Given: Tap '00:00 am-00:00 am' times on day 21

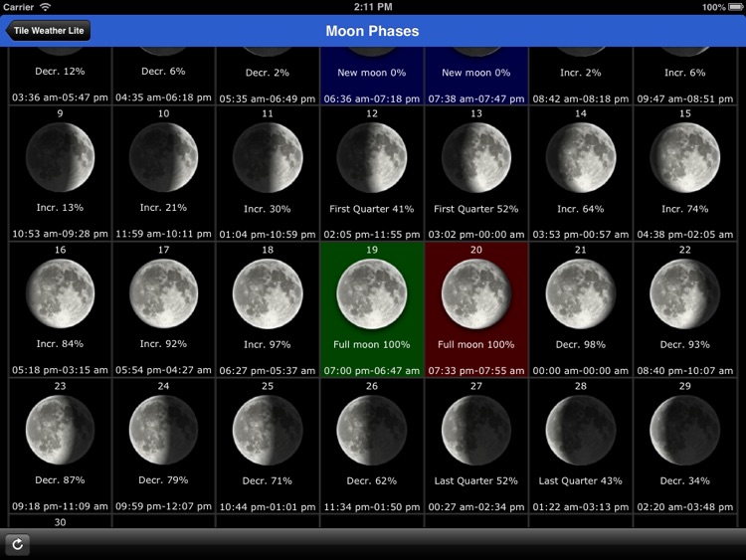Looking at the screenshot, I should click(581, 371).
